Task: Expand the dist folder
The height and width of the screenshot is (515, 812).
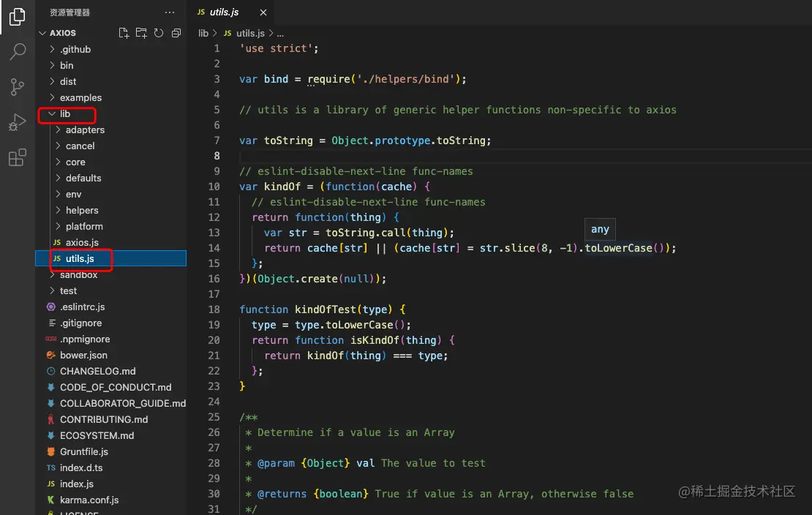Action: 110,81
